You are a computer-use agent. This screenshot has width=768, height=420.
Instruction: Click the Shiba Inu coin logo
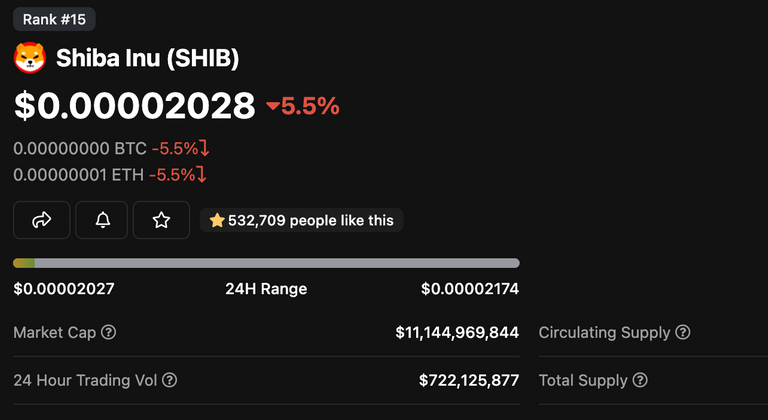tap(30, 58)
